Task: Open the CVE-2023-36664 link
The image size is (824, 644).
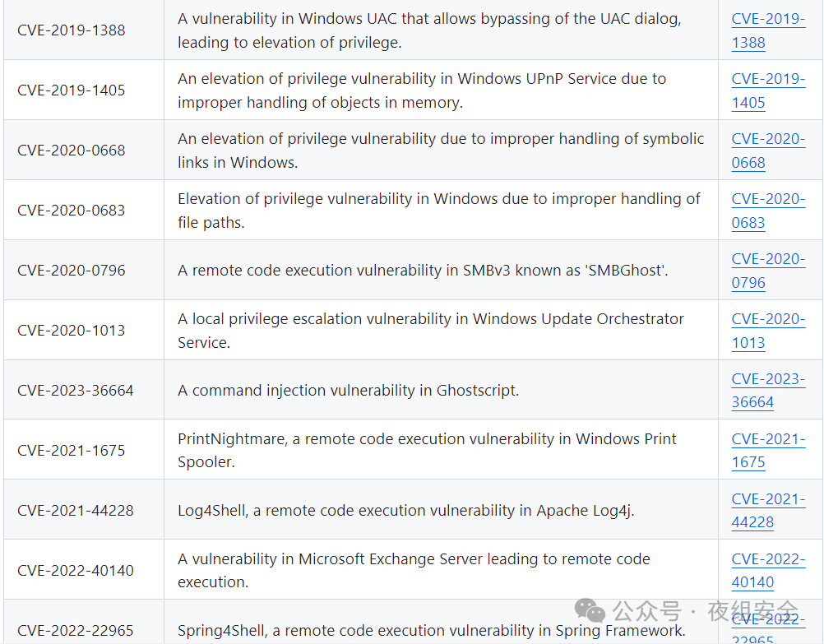Action: click(x=768, y=390)
